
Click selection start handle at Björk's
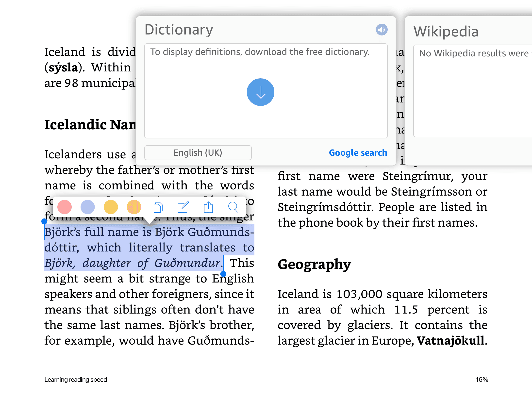[44, 221]
